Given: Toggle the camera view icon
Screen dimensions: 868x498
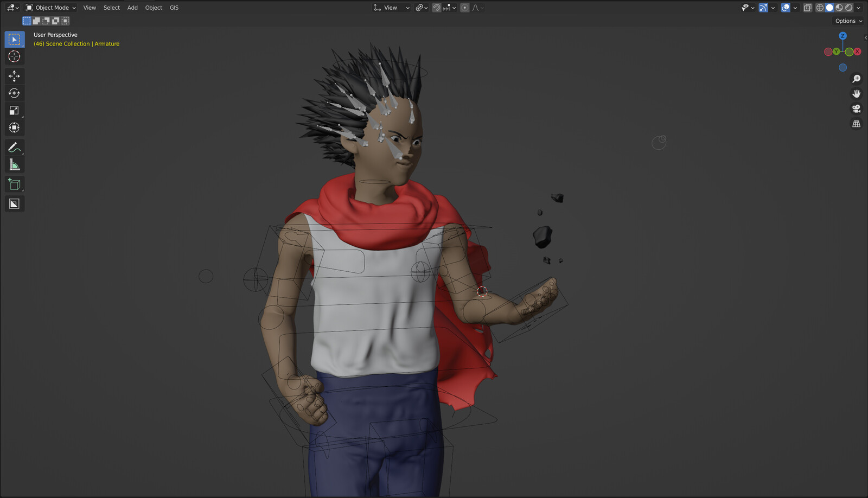Looking at the screenshot, I should 856,109.
